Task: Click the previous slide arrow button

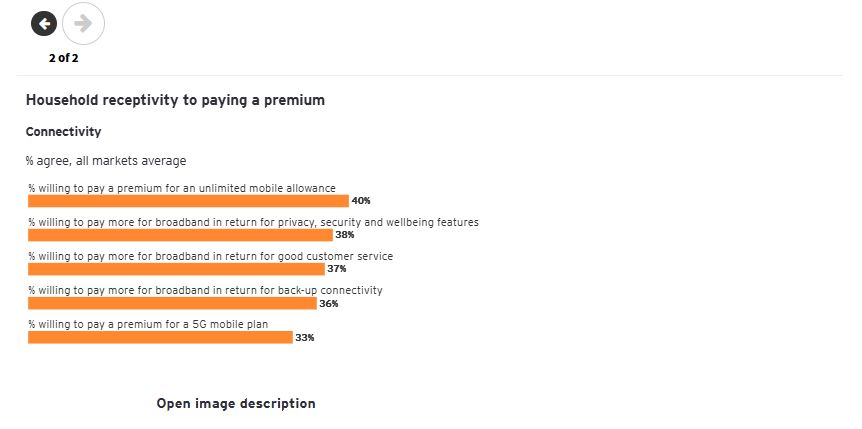Action: pos(44,23)
